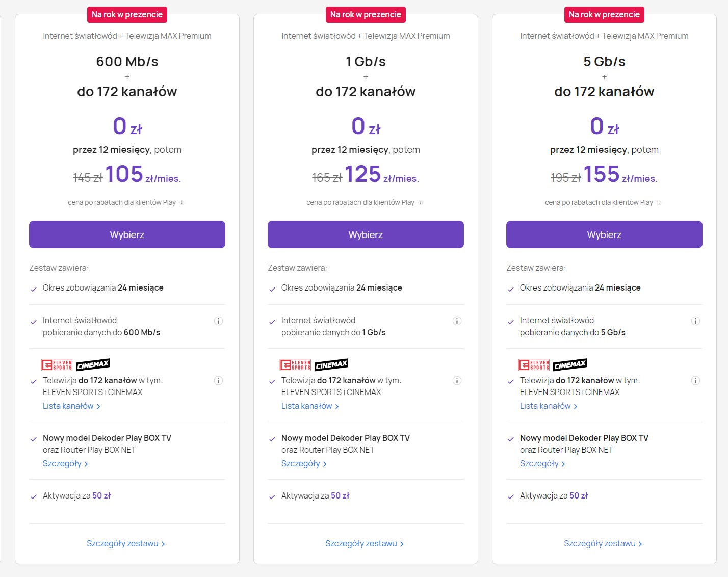
Task: Click Cinemax logo in 600 Mb/s plan
Action: pyautogui.click(x=93, y=364)
